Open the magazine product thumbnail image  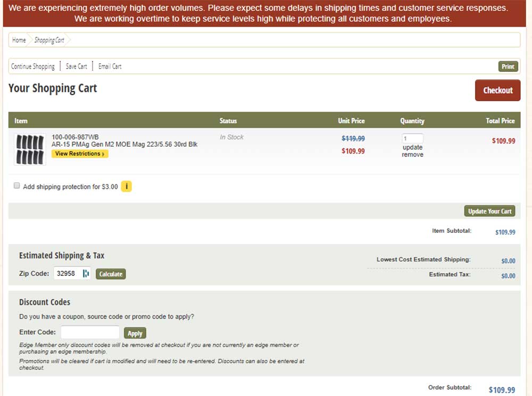[x=30, y=149]
